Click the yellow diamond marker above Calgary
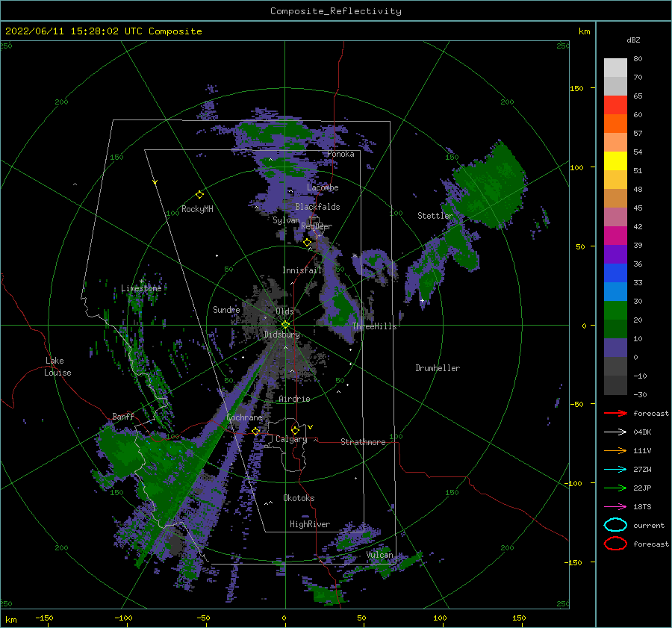 [295, 430]
